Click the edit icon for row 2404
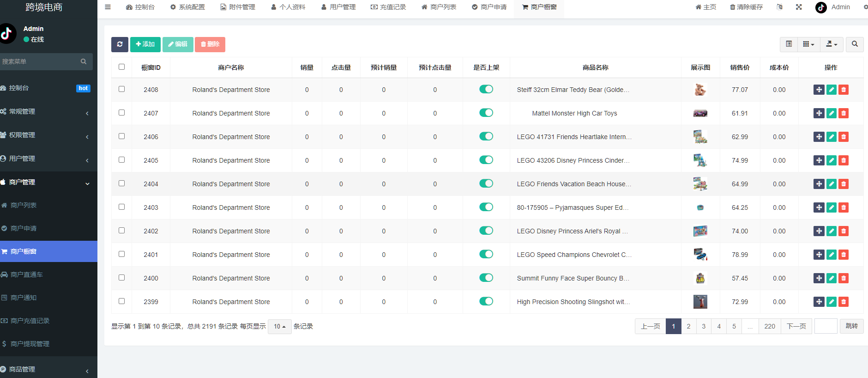This screenshot has width=868, height=378. tap(832, 184)
